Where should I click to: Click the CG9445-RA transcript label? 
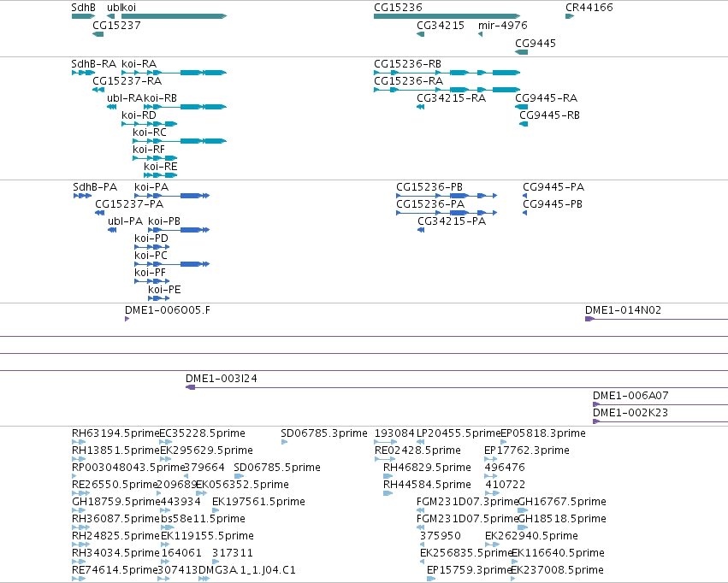coord(547,98)
